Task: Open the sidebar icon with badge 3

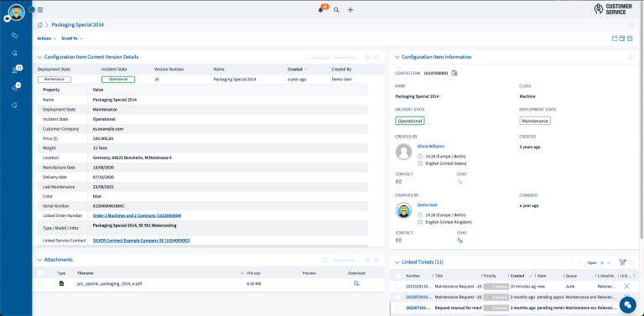Action: tap(15, 87)
